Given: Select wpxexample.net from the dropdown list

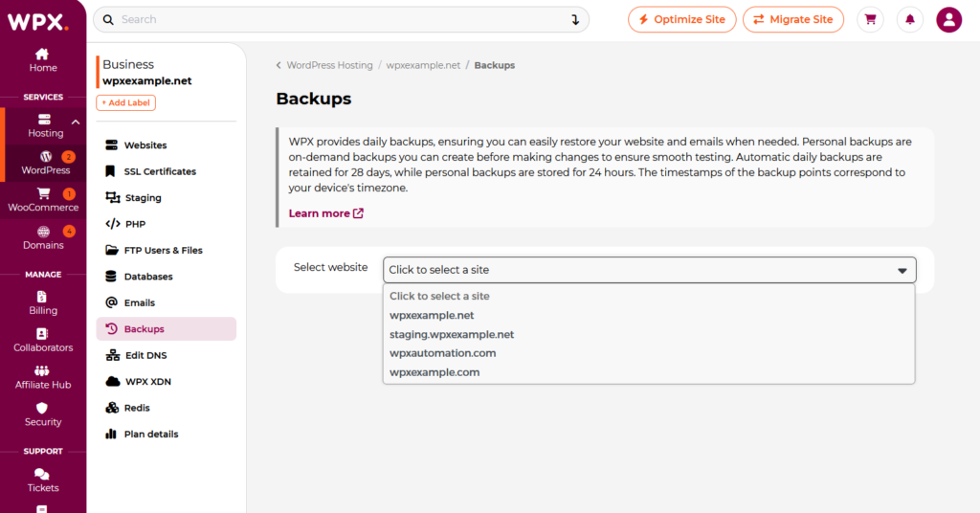Looking at the screenshot, I should [x=649, y=316].
